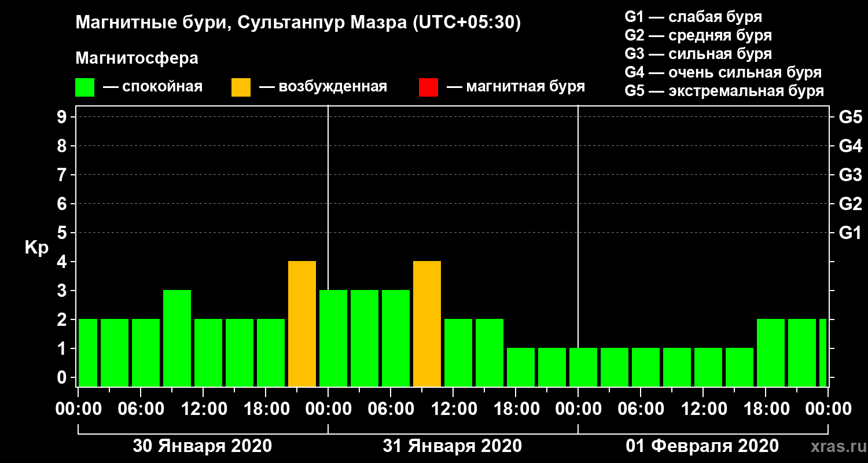Click the 'G4' label on the right axis

[x=851, y=146]
